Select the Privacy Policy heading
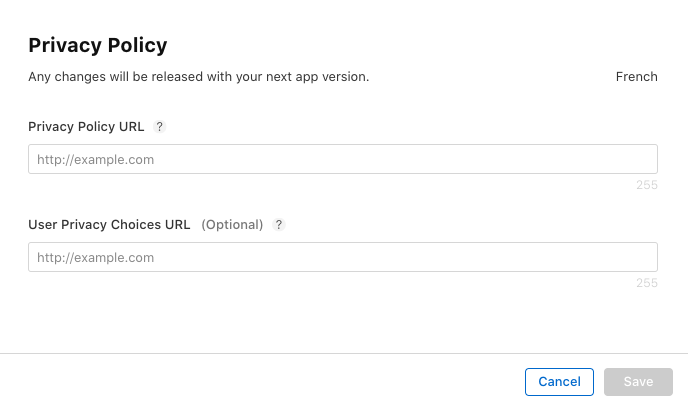 click(x=98, y=45)
